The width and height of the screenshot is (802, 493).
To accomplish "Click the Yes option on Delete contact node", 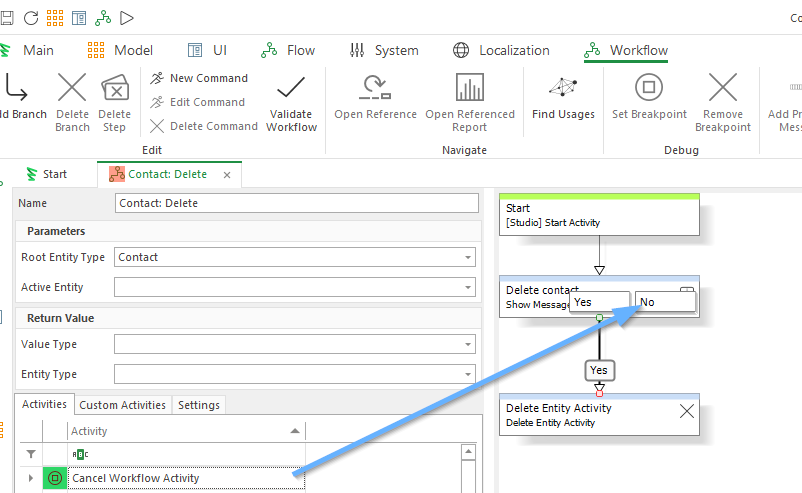I will [599, 302].
